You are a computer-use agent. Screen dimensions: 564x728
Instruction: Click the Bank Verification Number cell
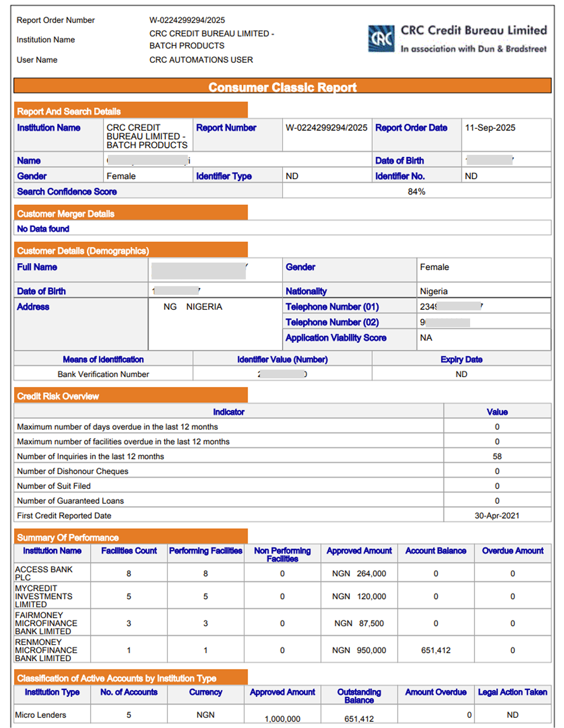tap(103, 374)
